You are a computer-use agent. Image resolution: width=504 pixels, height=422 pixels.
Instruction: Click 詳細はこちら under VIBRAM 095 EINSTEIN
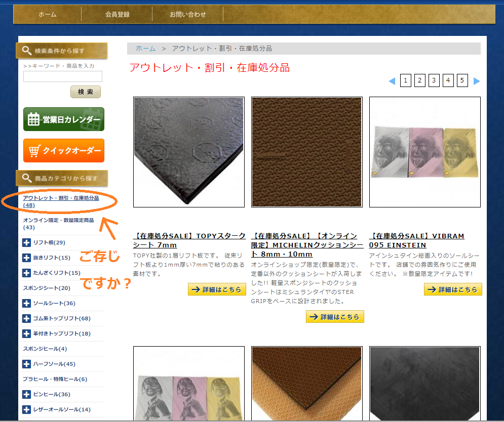tap(453, 289)
